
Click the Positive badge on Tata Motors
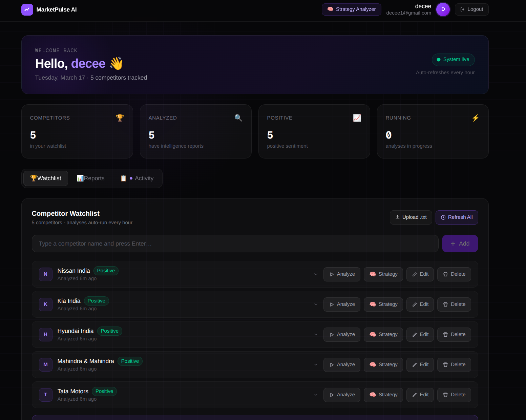tap(104, 392)
